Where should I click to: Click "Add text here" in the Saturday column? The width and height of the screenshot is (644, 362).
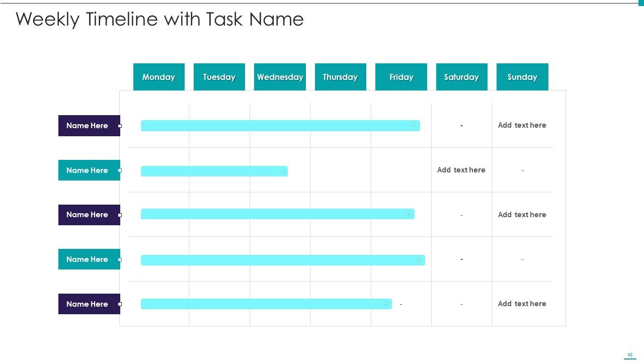click(461, 170)
